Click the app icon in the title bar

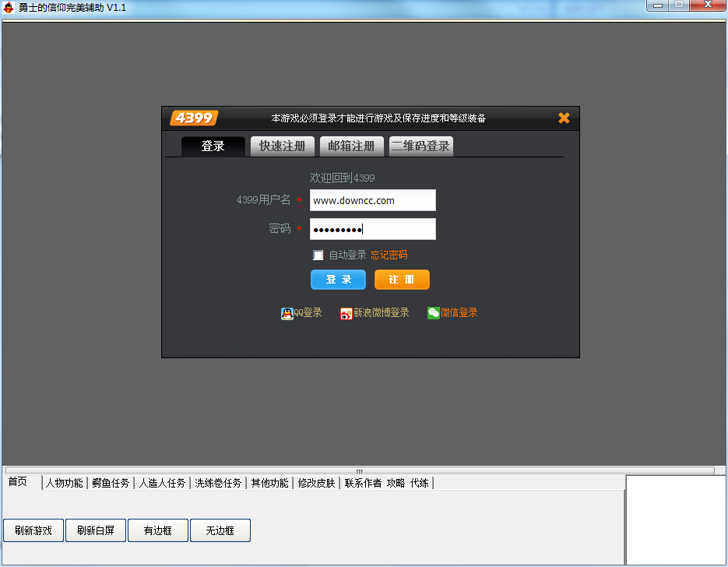pyautogui.click(x=9, y=8)
